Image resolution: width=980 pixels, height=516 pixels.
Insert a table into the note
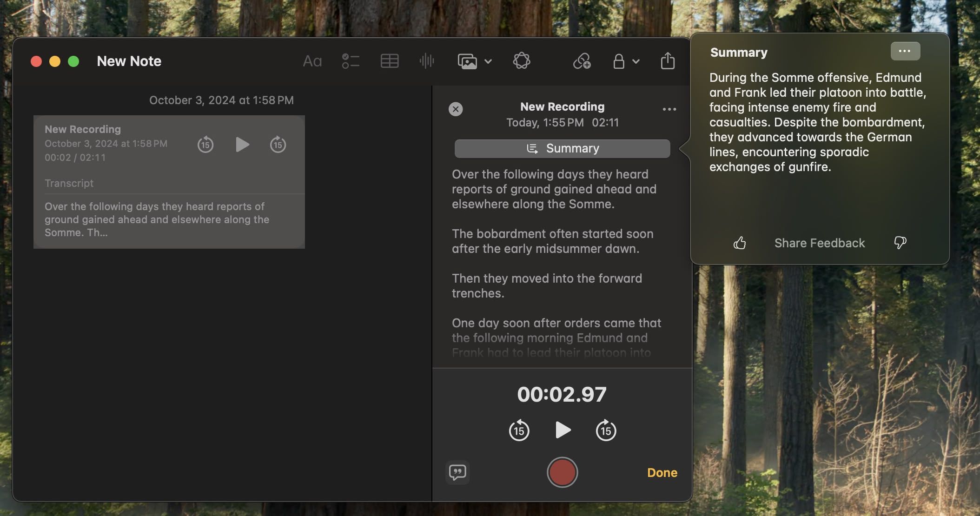[x=390, y=61]
